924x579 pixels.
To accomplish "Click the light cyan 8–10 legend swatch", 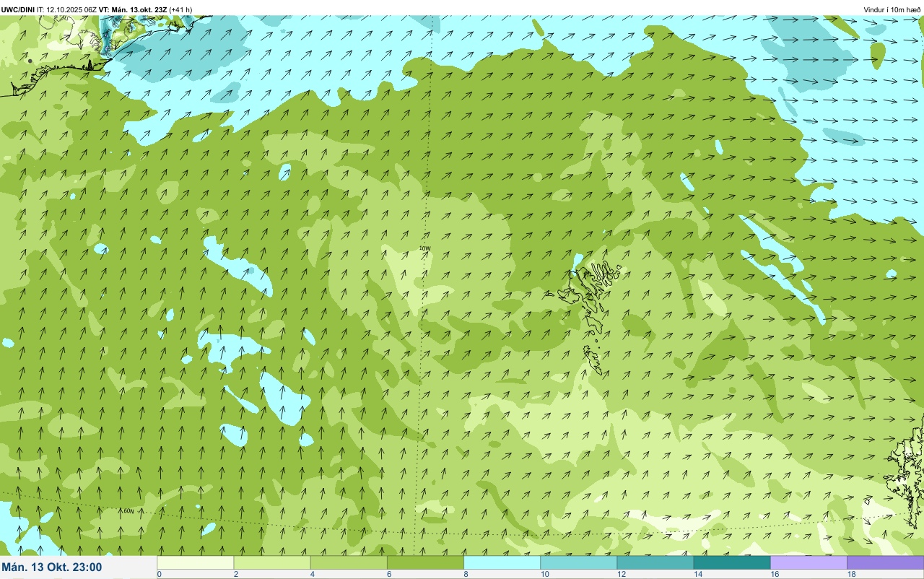I will click(x=502, y=562).
